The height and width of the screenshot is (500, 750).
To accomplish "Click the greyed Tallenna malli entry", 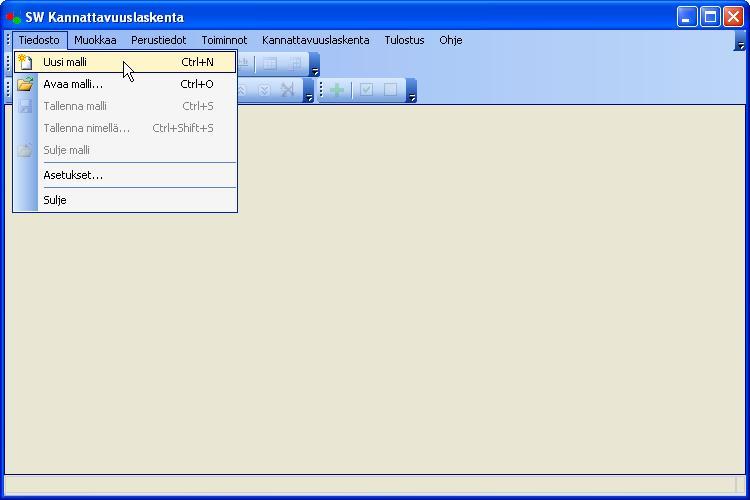I will coord(125,106).
